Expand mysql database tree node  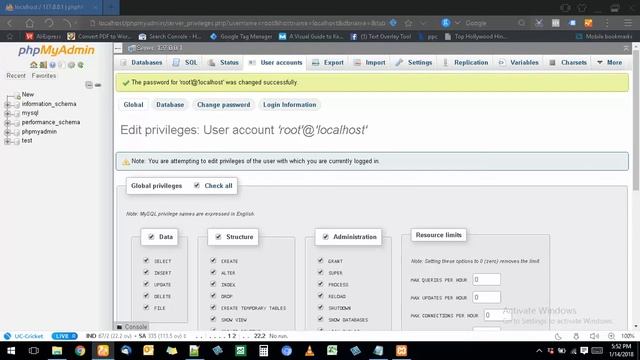click(7, 113)
